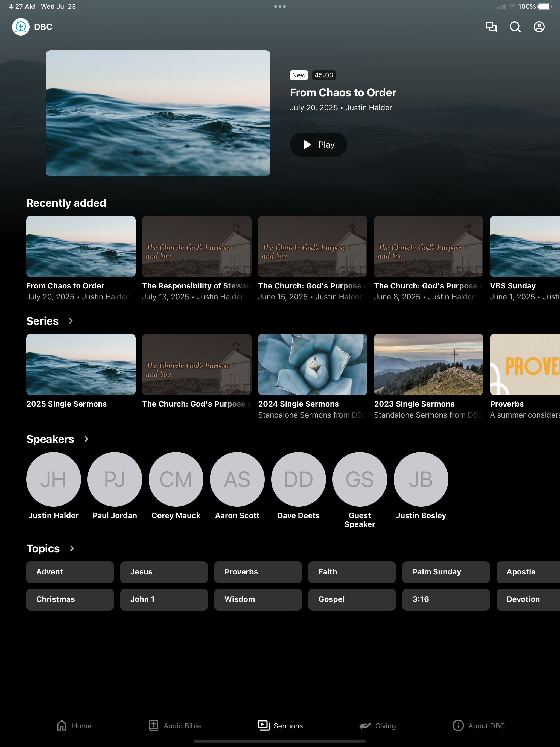Tap the DBC logo icon
Viewport: 560px width, 747px height.
(x=21, y=27)
